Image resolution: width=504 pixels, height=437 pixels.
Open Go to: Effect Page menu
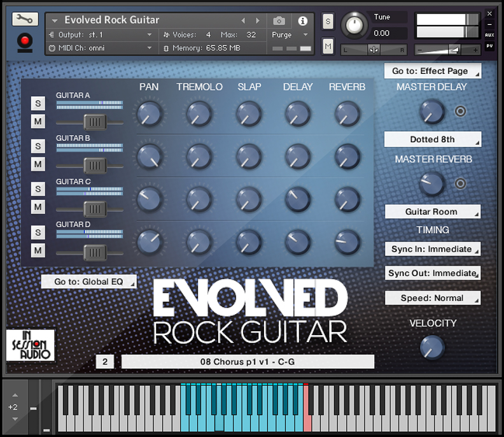point(433,71)
